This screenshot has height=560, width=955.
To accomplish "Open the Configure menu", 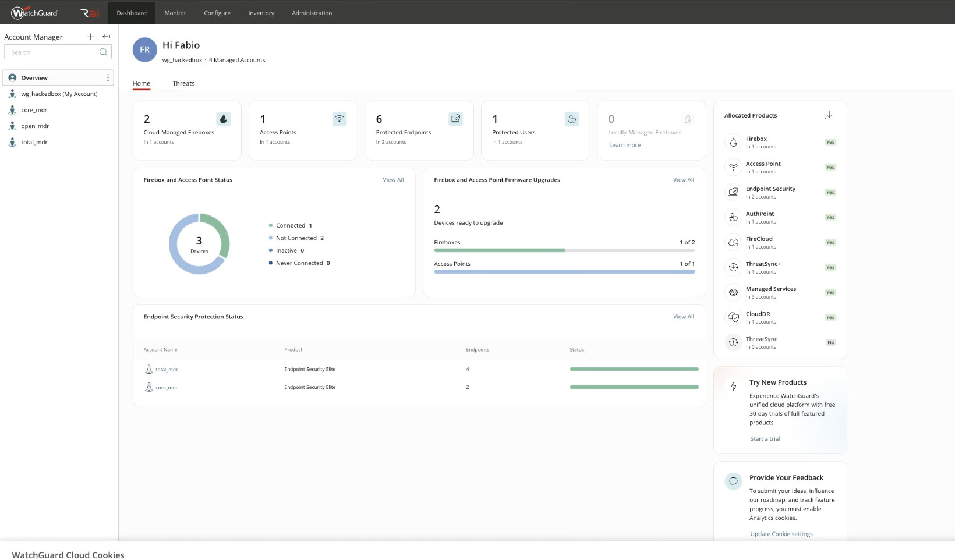I will coord(217,13).
